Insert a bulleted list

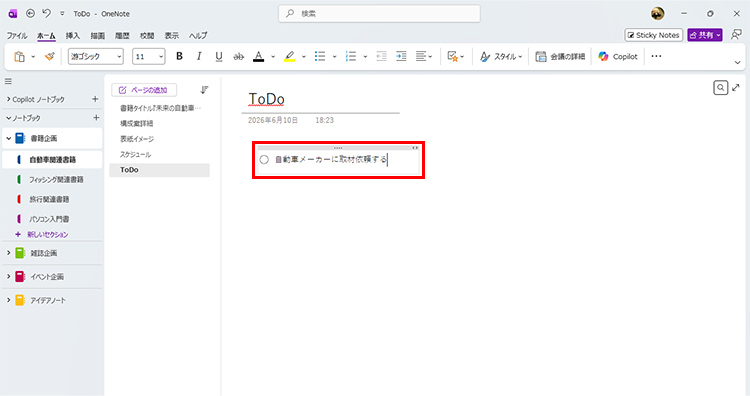click(x=320, y=56)
